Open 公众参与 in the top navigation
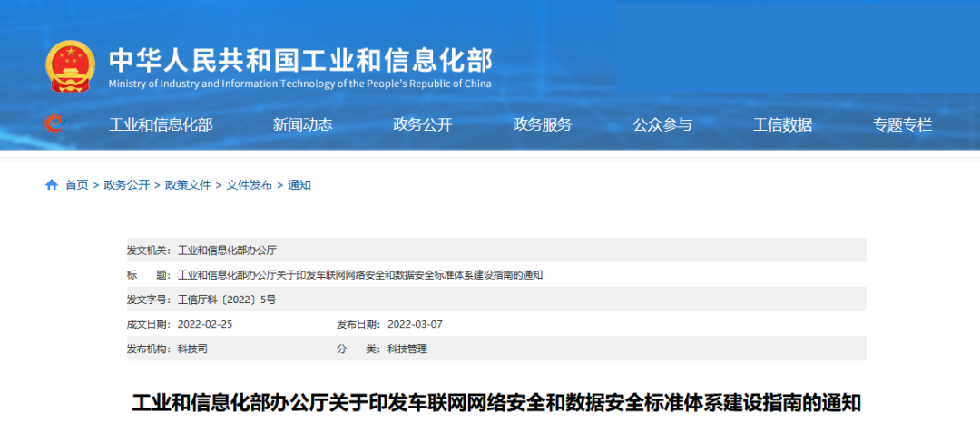The image size is (980, 433). [661, 125]
